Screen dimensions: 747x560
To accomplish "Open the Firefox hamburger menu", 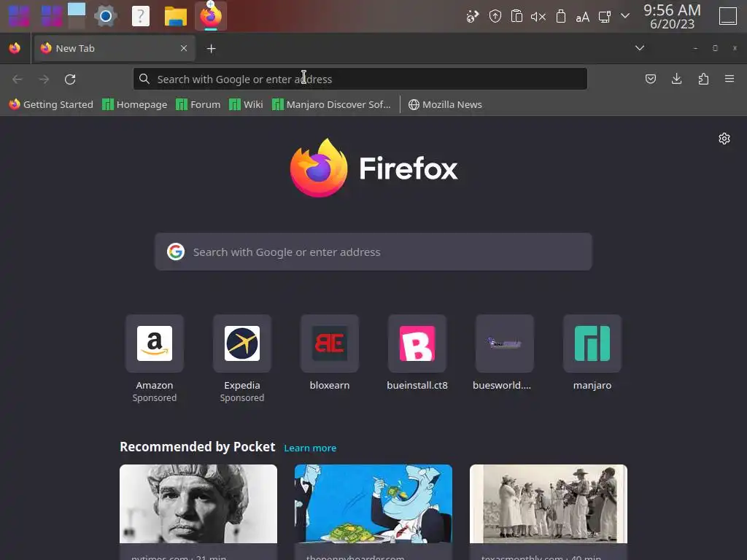I will pos(729,79).
